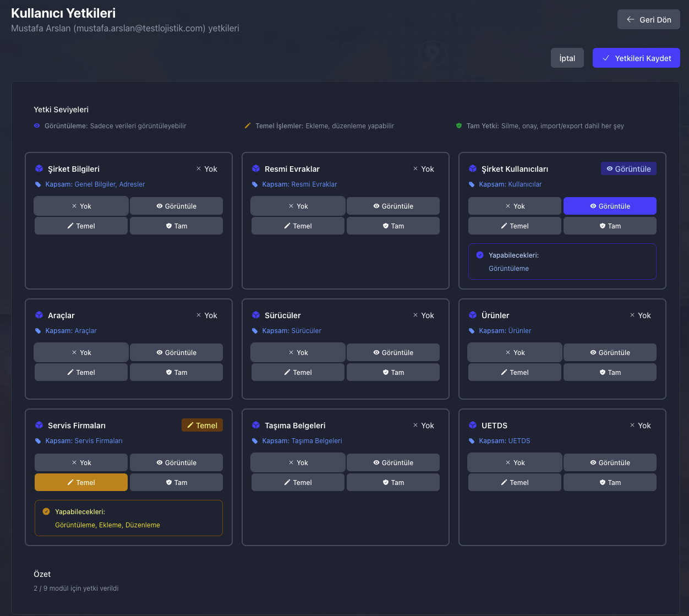Select Temel permission for UETDS

click(x=515, y=483)
